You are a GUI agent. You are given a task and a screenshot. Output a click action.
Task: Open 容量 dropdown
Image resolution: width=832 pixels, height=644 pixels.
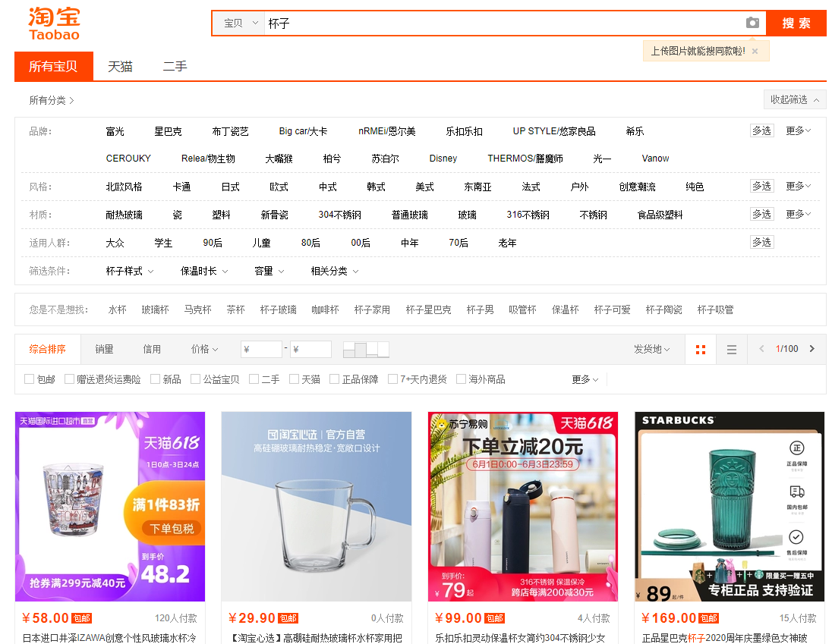[x=269, y=271]
